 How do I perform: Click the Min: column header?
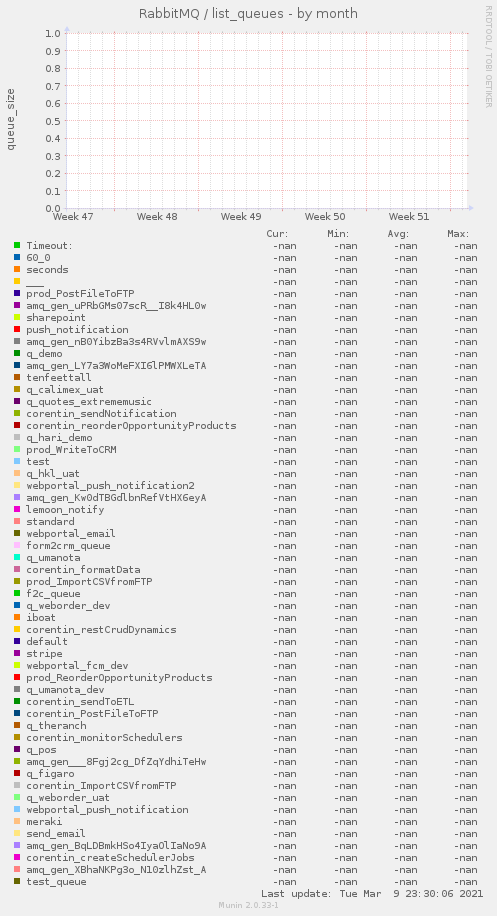tap(338, 234)
